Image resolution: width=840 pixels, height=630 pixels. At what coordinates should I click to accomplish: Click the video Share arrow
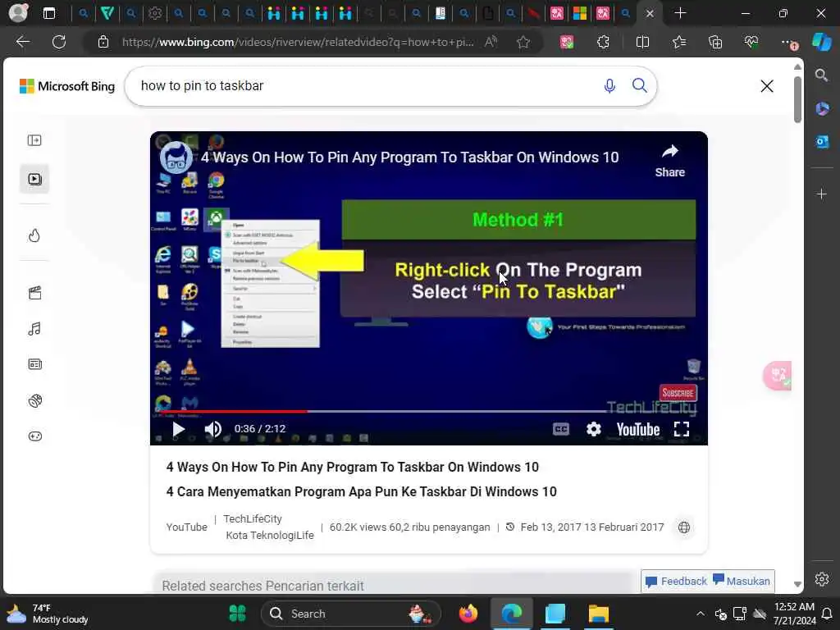click(x=669, y=161)
